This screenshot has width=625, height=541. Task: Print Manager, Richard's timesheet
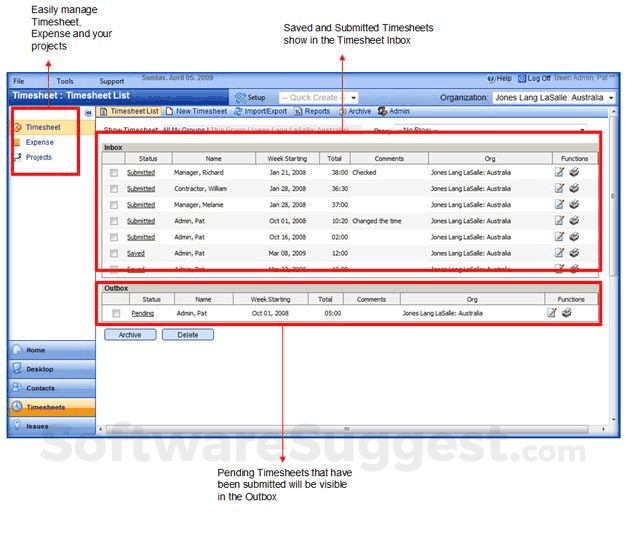pyautogui.click(x=574, y=172)
